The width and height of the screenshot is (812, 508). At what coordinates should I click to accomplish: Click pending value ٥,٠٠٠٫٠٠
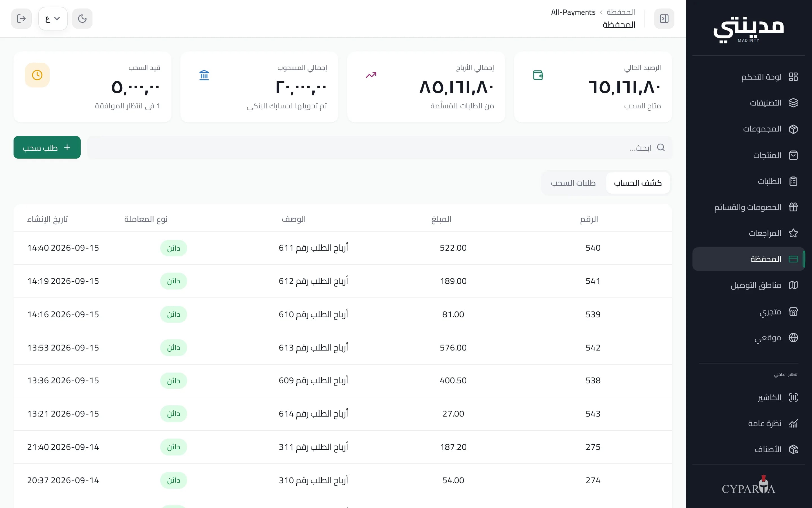click(x=136, y=87)
